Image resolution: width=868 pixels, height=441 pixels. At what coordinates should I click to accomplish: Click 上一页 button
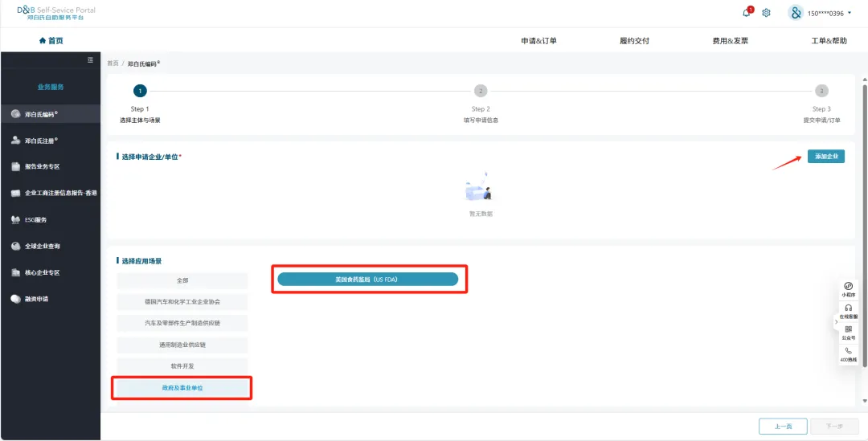(783, 426)
